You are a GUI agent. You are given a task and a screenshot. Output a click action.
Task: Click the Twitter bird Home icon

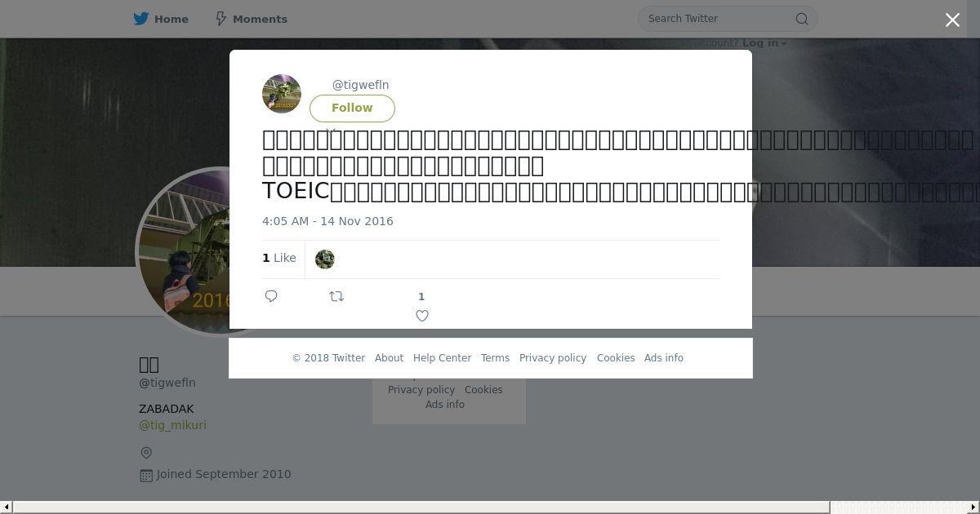tap(141, 19)
